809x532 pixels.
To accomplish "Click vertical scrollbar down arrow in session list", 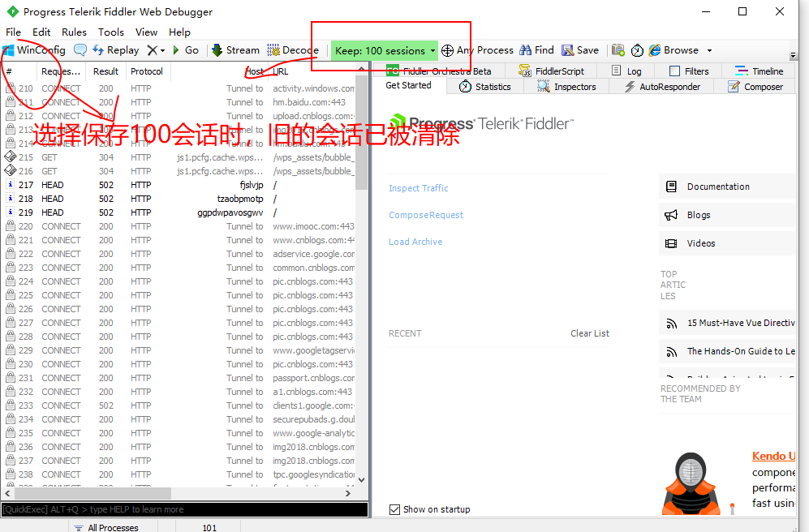I will 361,480.
